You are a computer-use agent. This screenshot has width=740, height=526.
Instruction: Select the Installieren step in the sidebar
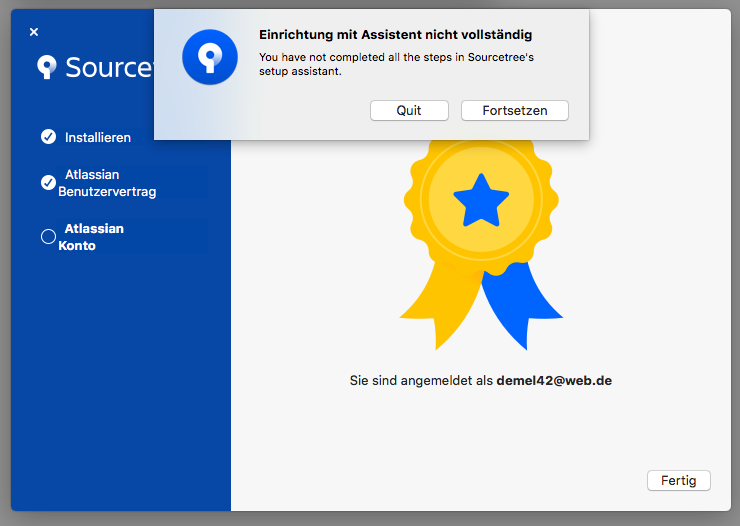pyautogui.click(x=98, y=137)
